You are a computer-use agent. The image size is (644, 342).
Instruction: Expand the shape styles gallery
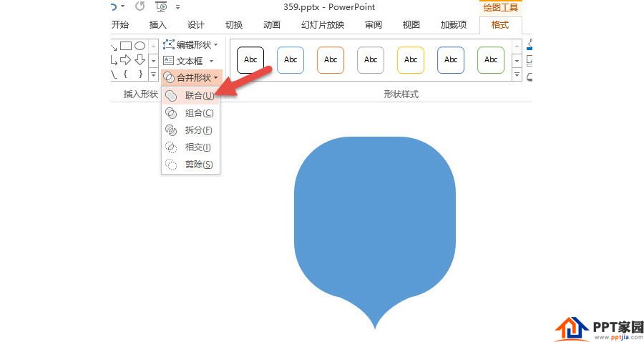(517, 75)
